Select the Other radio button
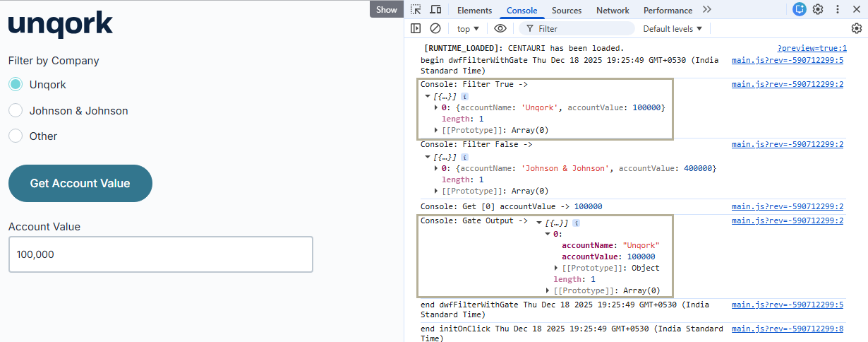Screen dimensions: 868x342 click(16, 136)
